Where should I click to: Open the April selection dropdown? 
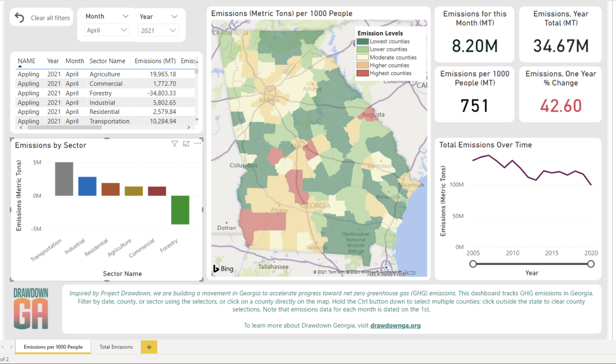coord(106,30)
